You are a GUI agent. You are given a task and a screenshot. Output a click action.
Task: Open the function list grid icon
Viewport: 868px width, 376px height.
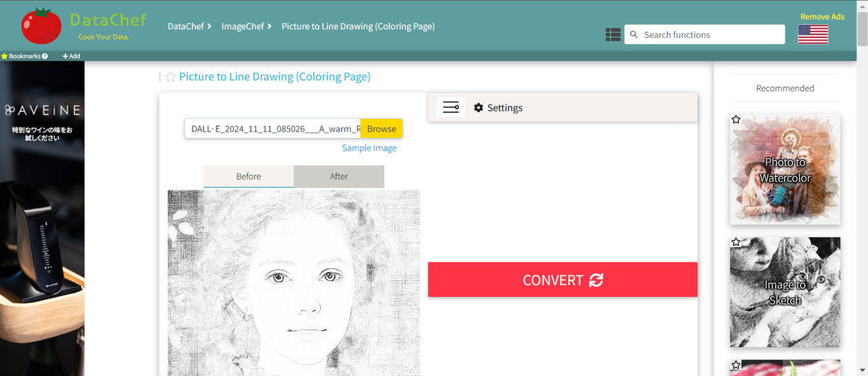[x=613, y=35]
